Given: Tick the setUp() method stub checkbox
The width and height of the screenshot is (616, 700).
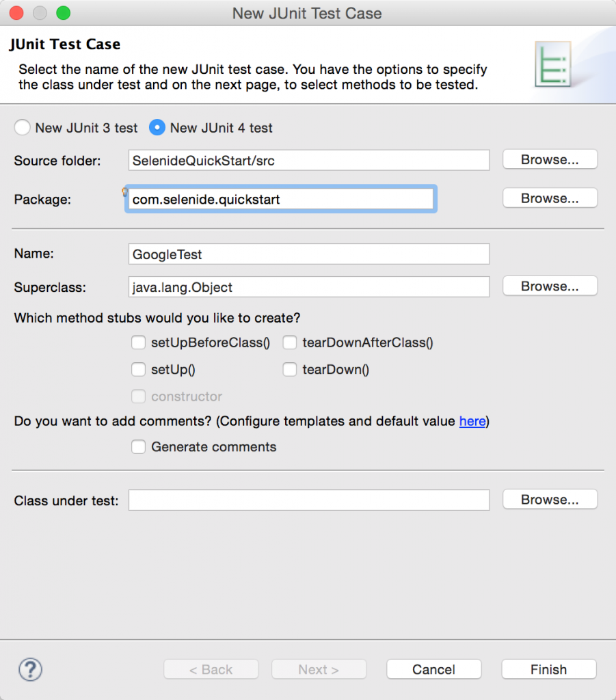Looking at the screenshot, I should pos(139,370).
